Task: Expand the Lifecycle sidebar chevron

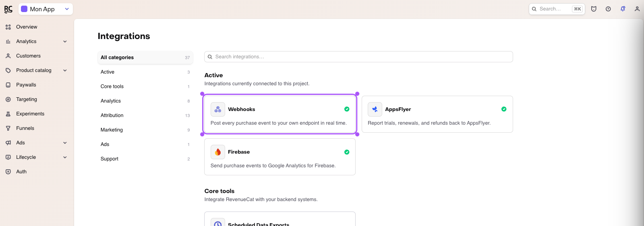Action: click(65, 157)
